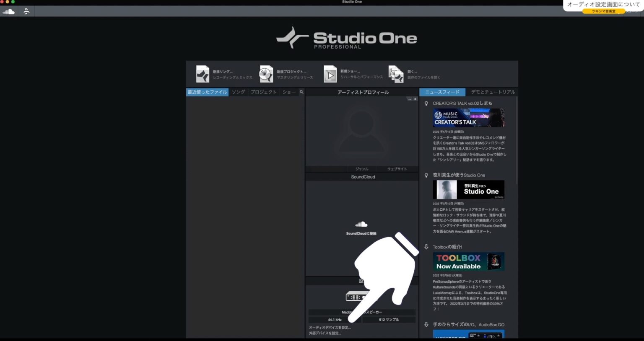Viewport: 644px width, 341px height.
Task: Open the MacBook speakers device selector
Action: point(362,312)
